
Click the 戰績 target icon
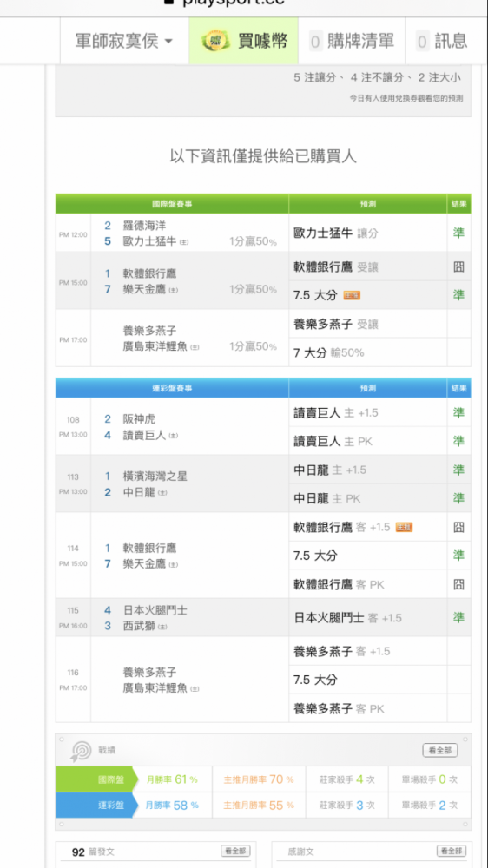click(81, 751)
